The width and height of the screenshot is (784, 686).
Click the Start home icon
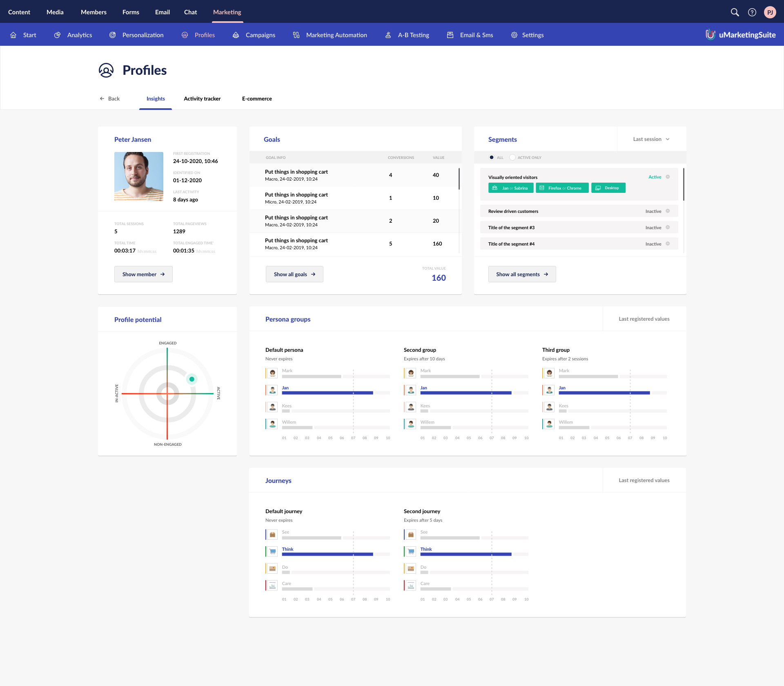pos(13,35)
